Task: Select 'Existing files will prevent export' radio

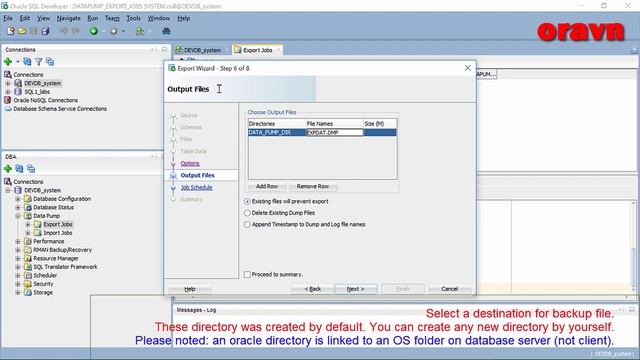Action: (x=247, y=202)
